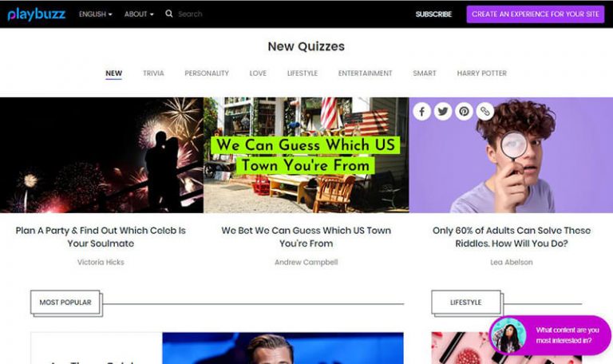Open We Bet We Can Guess title
613x364 pixels.
(x=306, y=237)
